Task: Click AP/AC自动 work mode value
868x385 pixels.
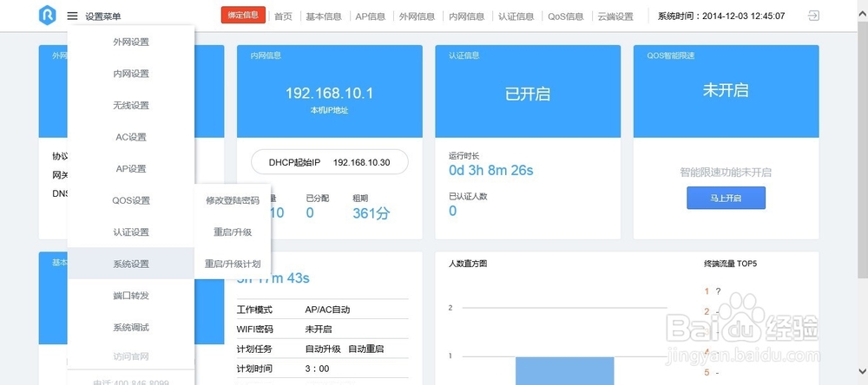Action: 327,310
